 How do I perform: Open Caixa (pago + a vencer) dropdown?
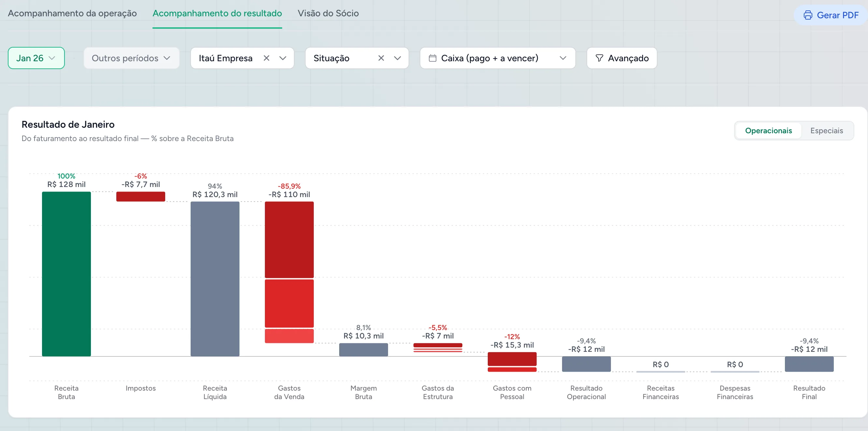point(497,58)
